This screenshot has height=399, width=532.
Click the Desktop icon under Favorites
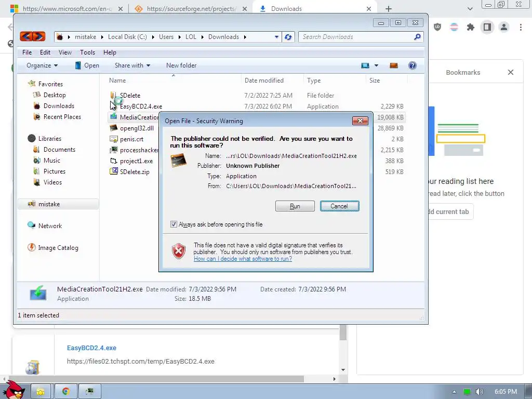pos(37,95)
